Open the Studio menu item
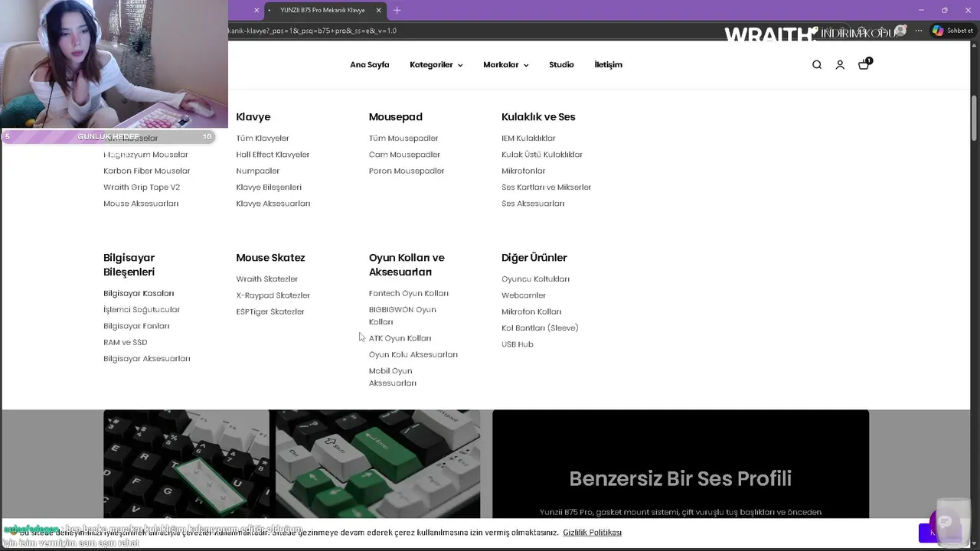The image size is (980, 551). click(x=561, y=65)
